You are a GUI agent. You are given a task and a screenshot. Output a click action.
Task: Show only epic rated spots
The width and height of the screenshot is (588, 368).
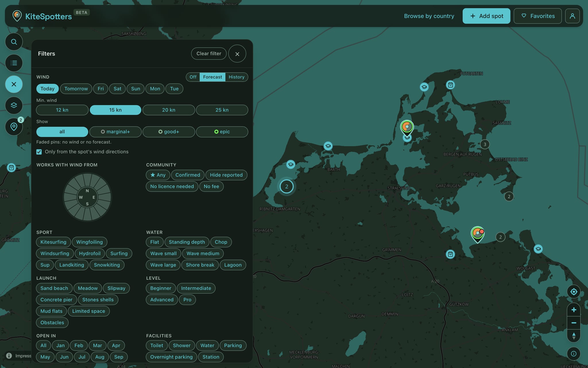(222, 132)
